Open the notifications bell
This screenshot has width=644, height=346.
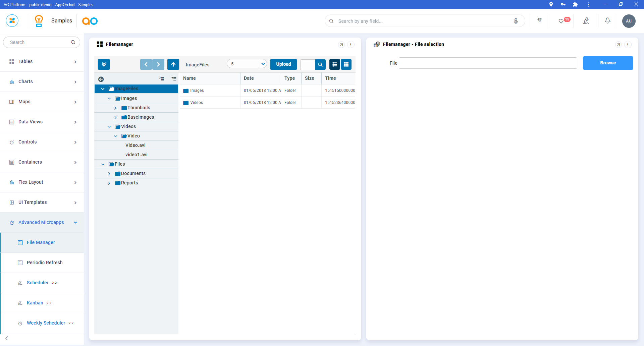pyautogui.click(x=607, y=21)
